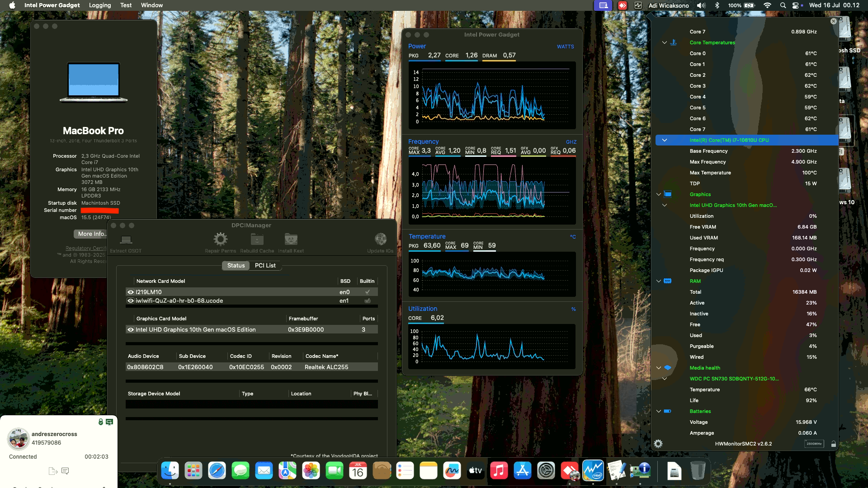
Task: Open HWMonitorSMC2 preferences gear
Action: click(x=659, y=444)
